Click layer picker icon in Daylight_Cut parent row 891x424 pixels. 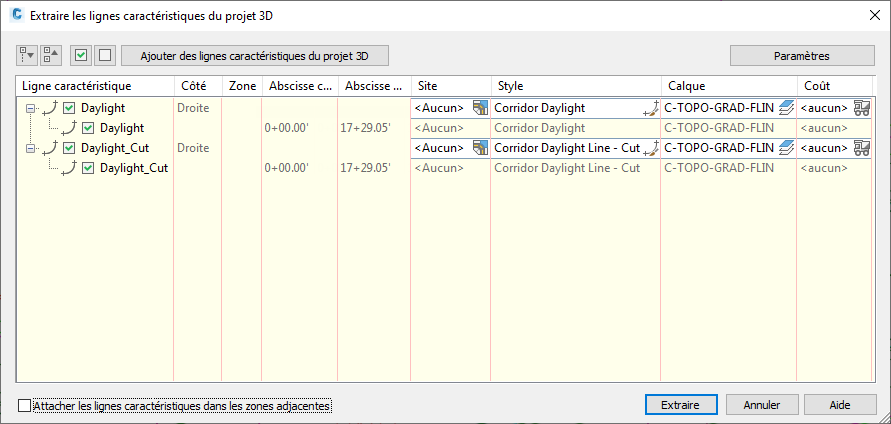tap(786, 148)
